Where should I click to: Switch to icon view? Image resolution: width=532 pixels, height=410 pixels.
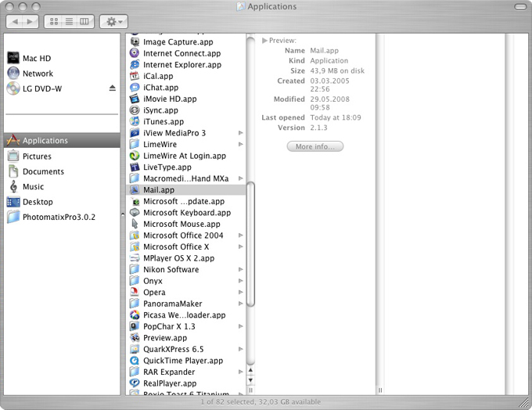(x=54, y=22)
